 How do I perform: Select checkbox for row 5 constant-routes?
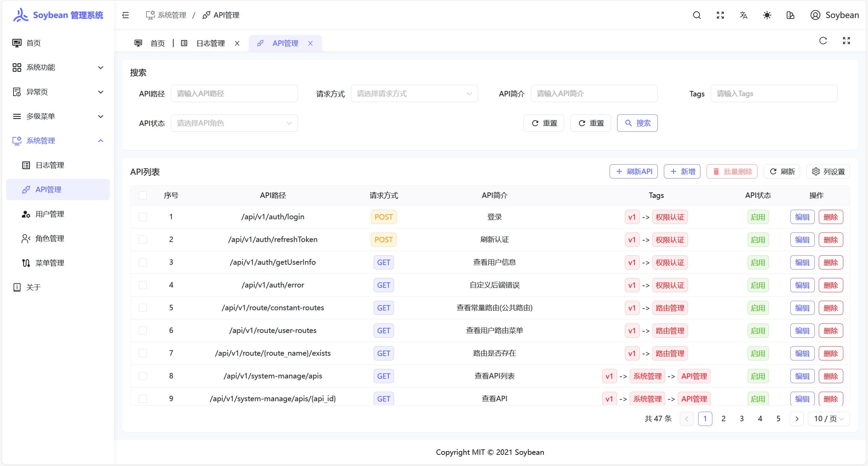(x=143, y=308)
